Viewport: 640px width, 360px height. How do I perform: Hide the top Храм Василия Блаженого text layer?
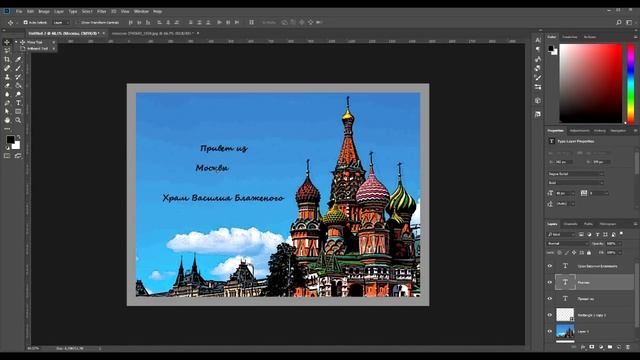tap(550, 266)
